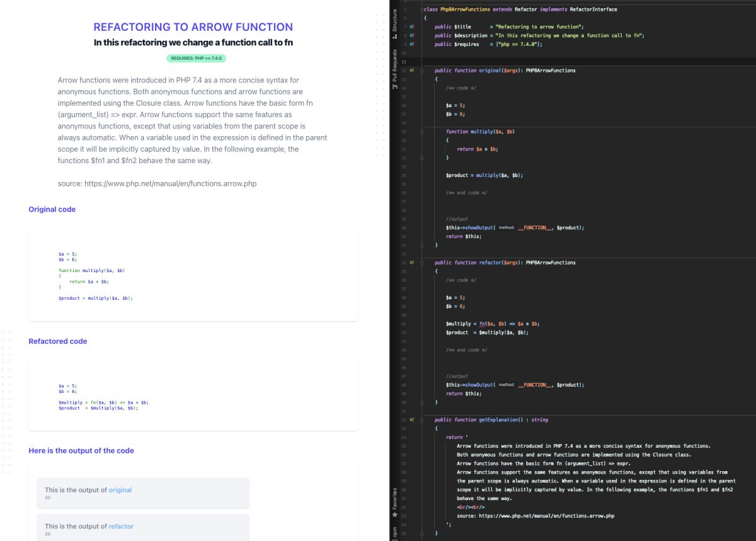Click the override gutter icon beside $title

411,27
